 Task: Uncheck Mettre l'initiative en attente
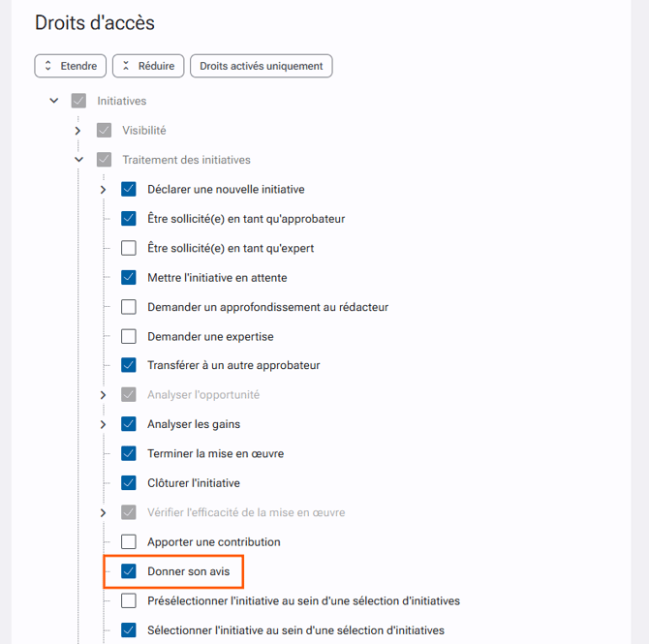click(x=128, y=277)
